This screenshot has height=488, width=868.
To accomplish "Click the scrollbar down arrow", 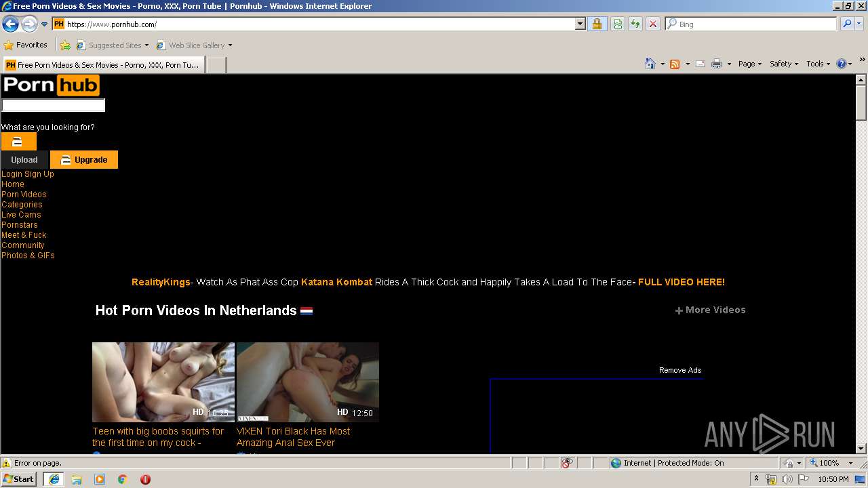I will pos(861,448).
